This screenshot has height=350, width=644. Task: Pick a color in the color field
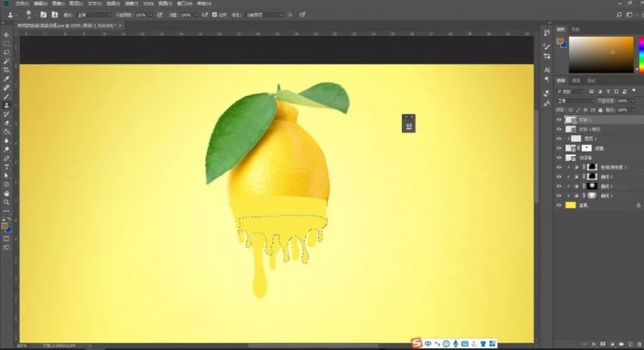(601, 55)
